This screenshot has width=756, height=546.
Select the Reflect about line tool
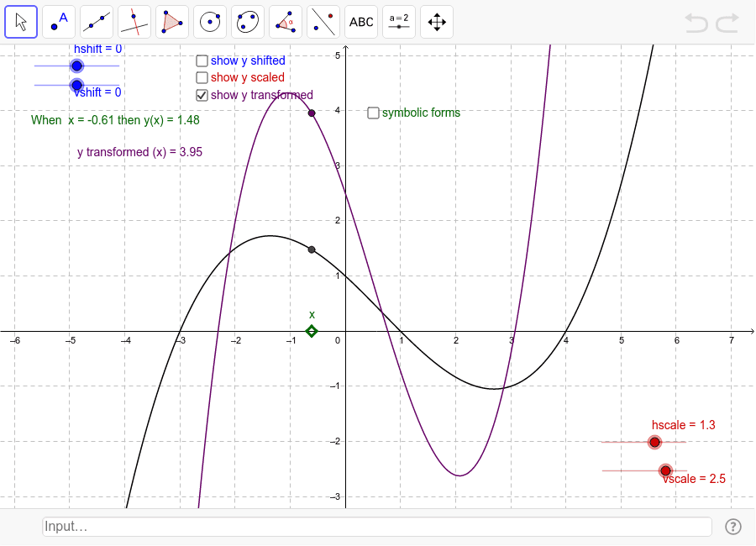[323, 22]
